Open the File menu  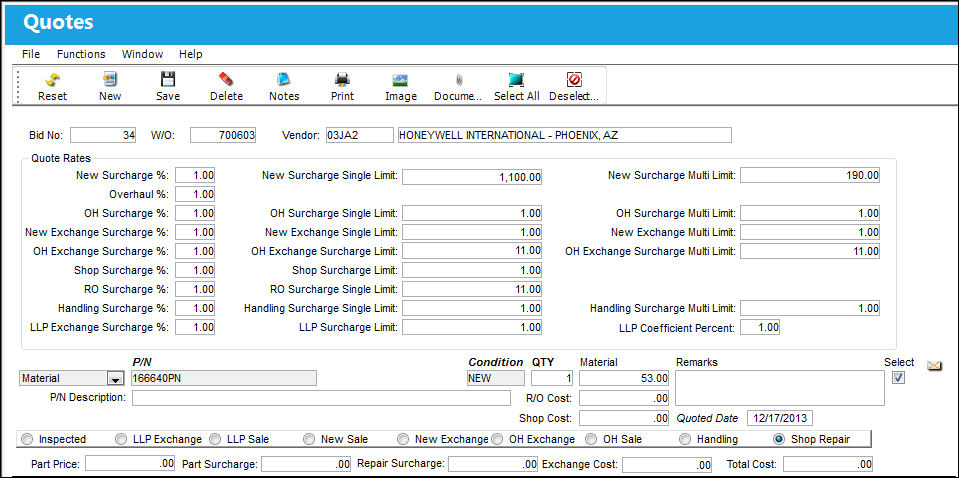[x=31, y=54]
